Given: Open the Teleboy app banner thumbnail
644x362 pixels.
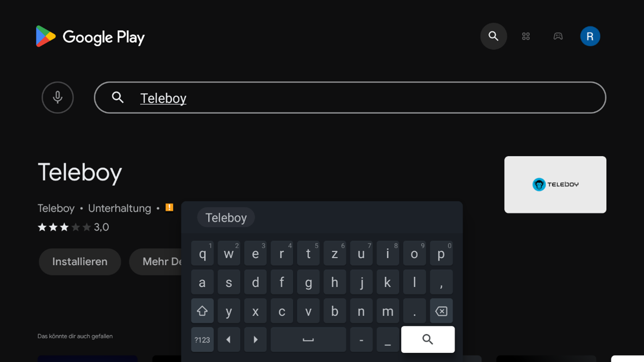Looking at the screenshot, I should coord(555,185).
